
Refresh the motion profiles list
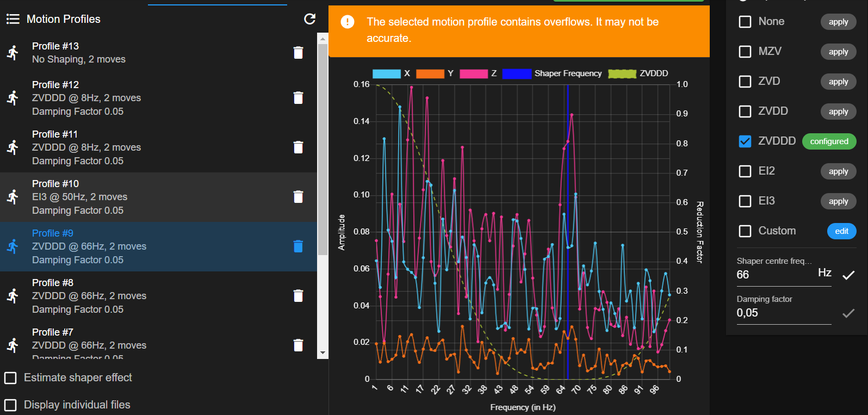pos(309,19)
